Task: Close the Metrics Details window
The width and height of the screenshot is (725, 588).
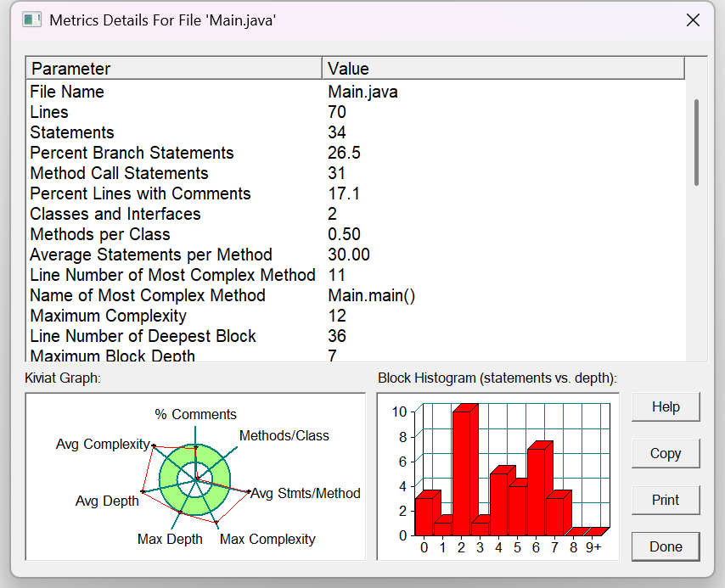Action: (693, 20)
